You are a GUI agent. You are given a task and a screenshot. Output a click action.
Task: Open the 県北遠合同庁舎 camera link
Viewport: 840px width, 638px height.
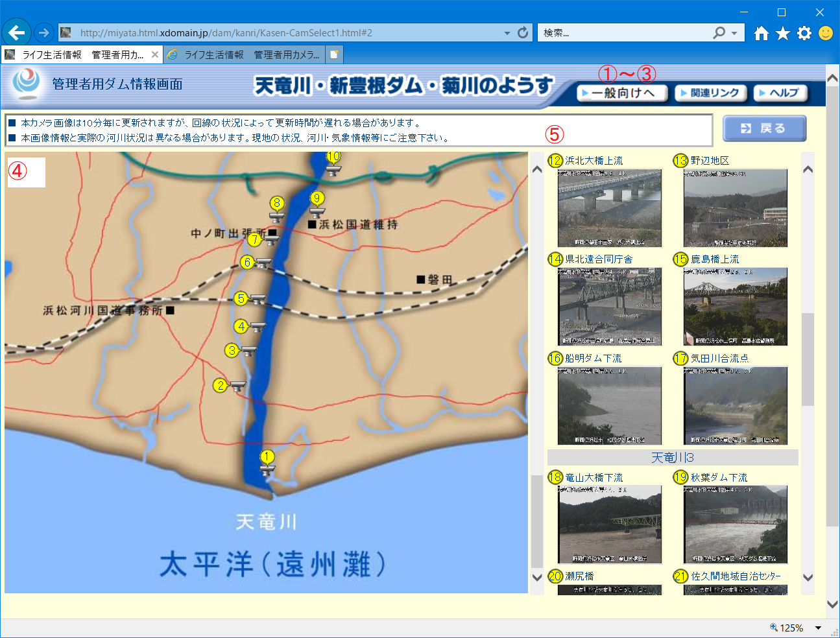599,259
